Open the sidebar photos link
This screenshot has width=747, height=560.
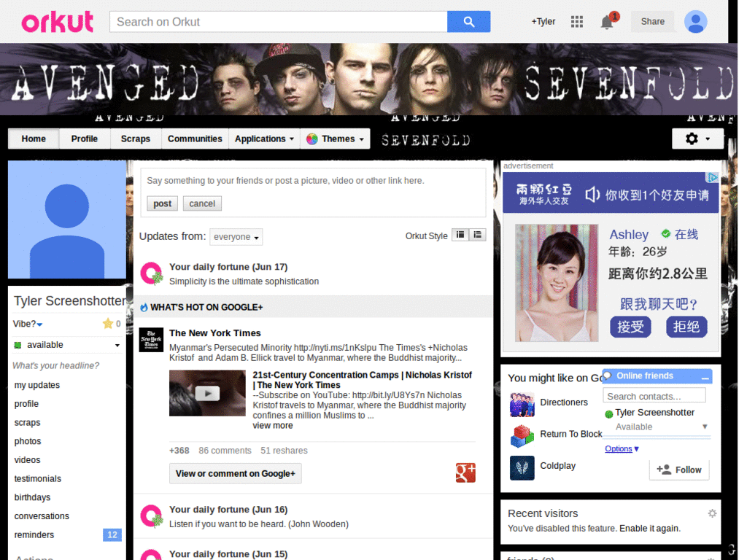coord(28,441)
